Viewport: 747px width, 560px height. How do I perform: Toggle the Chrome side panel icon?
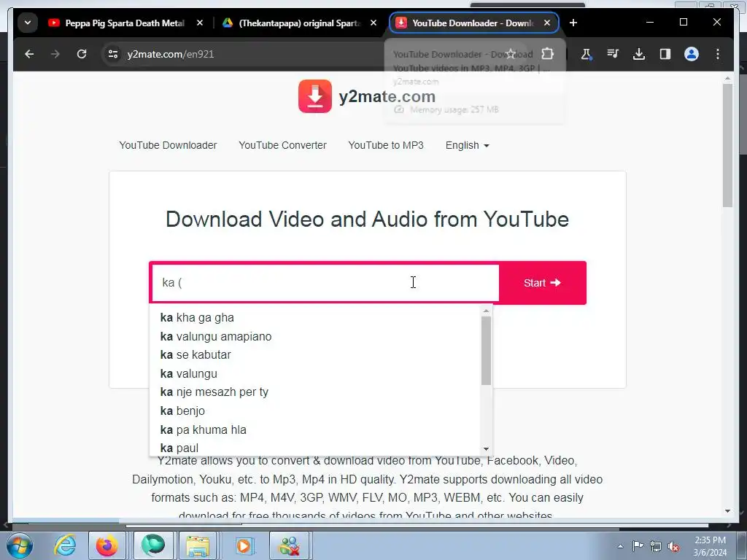point(665,54)
